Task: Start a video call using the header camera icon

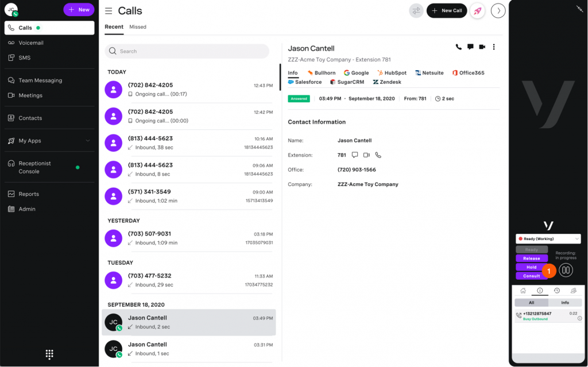Action: (x=482, y=47)
